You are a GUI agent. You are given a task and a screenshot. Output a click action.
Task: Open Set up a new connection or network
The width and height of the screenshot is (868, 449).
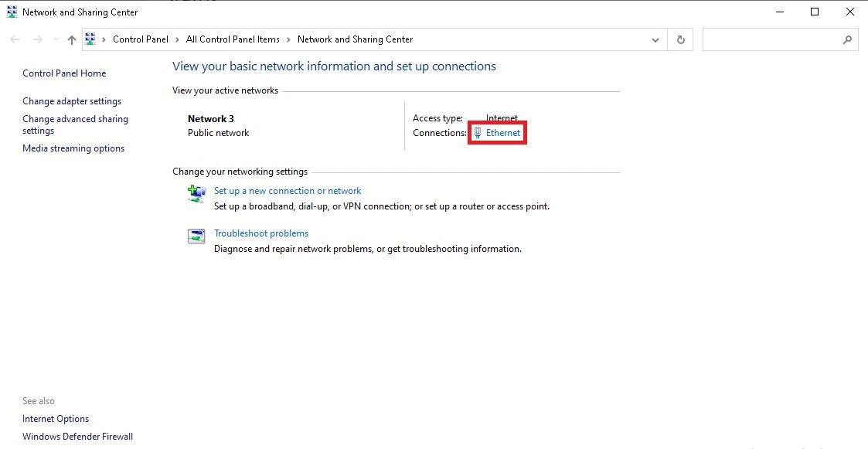(x=288, y=190)
